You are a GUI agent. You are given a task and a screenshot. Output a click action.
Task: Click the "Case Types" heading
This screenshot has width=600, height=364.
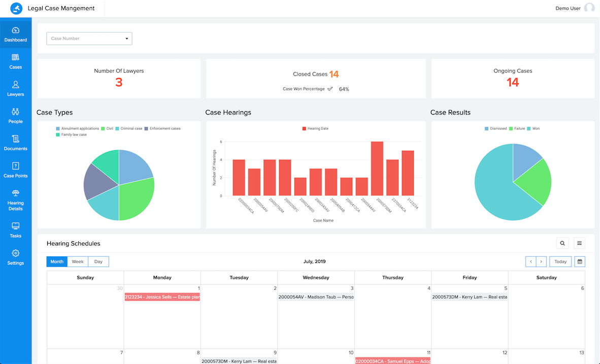55,113
